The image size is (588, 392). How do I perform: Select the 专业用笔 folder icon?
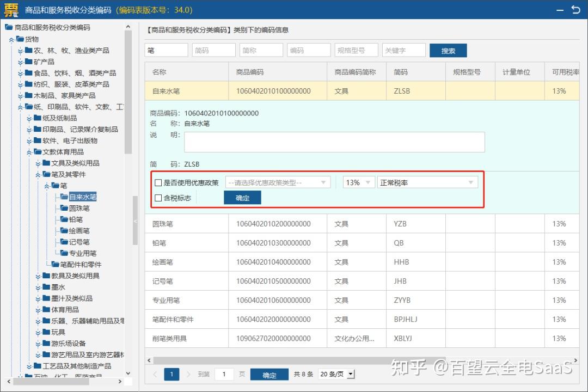click(x=64, y=253)
